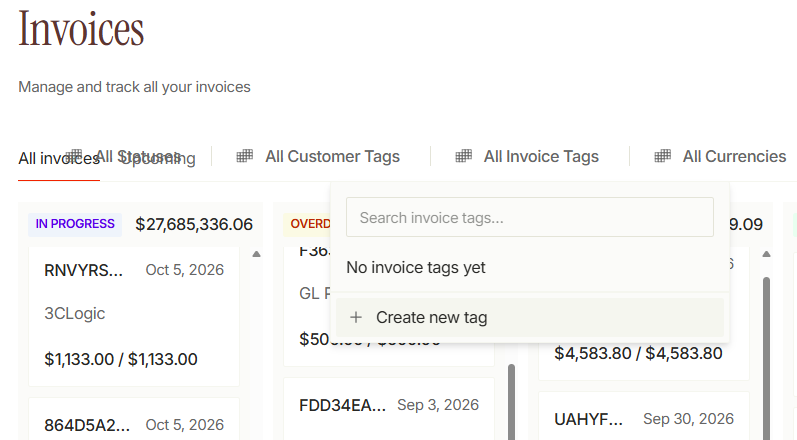Click the Overdue column scrollbar thumb
This screenshot has width=797, height=440.
pyautogui.click(x=511, y=401)
